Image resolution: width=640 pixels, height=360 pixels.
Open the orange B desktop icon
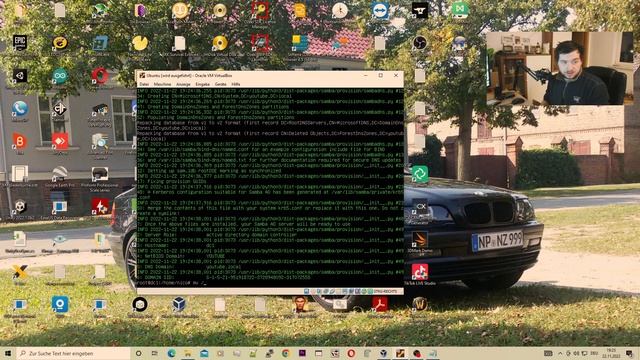click(20, 141)
